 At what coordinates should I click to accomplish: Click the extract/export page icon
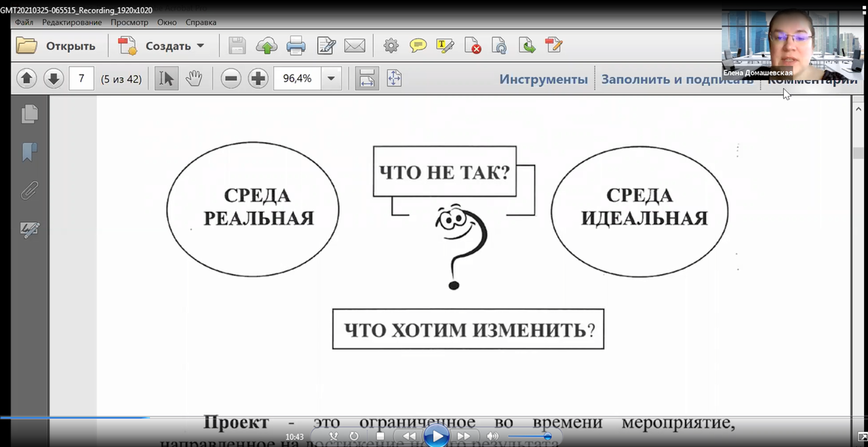(x=527, y=46)
